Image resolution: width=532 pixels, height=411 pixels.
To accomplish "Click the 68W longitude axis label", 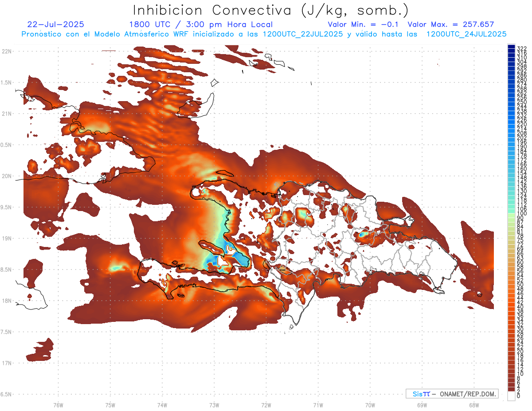I will [473, 404].
